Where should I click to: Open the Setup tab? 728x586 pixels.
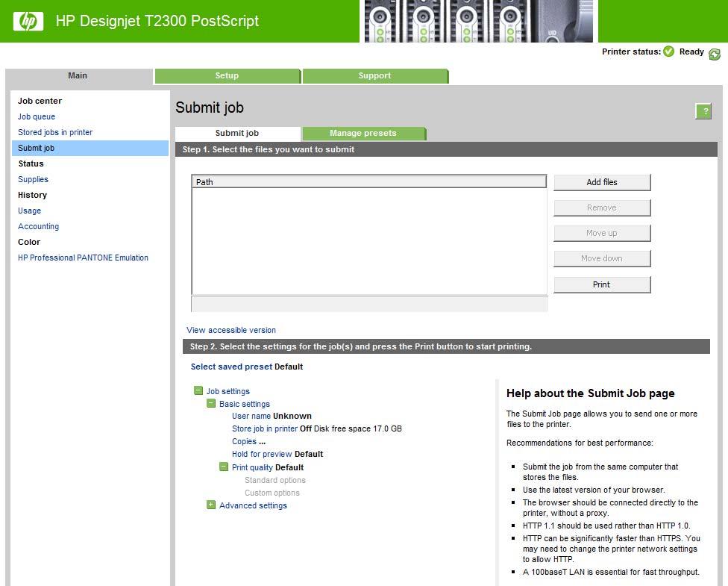pyautogui.click(x=227, y=75)
